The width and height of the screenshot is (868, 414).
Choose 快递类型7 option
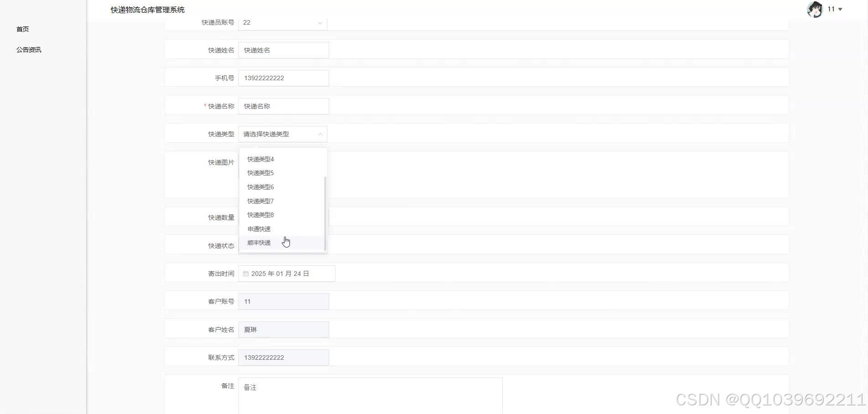click(282, 201)
